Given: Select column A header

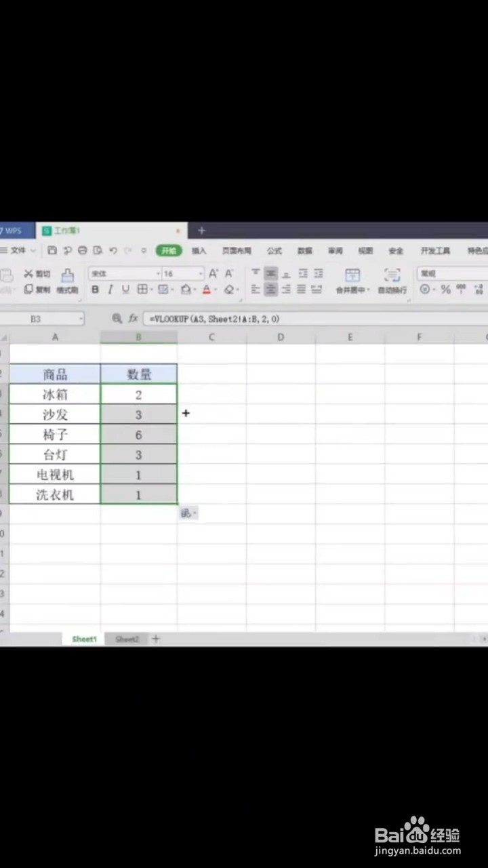Looking at the screenshot, I should 55,337.
